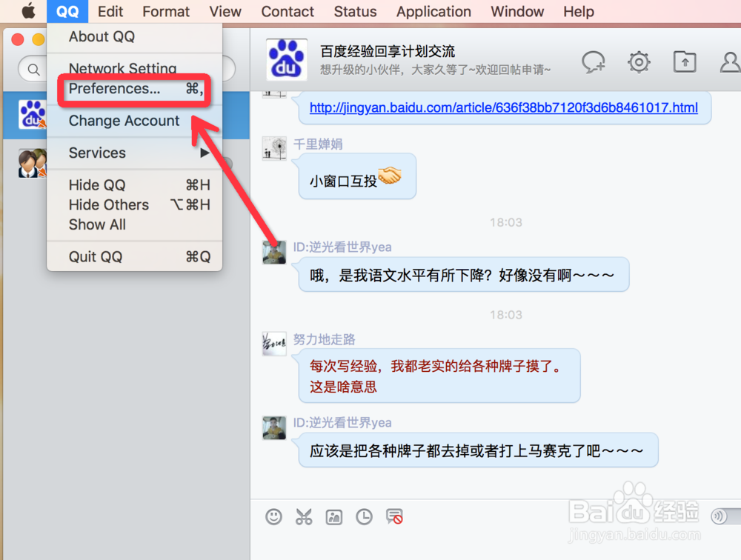
Task: Toggle the message mute notification icon
Action: tap(395, 518)
